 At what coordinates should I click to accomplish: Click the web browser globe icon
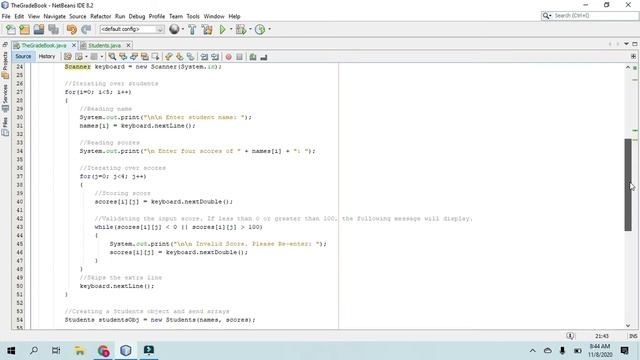point(174,29)
